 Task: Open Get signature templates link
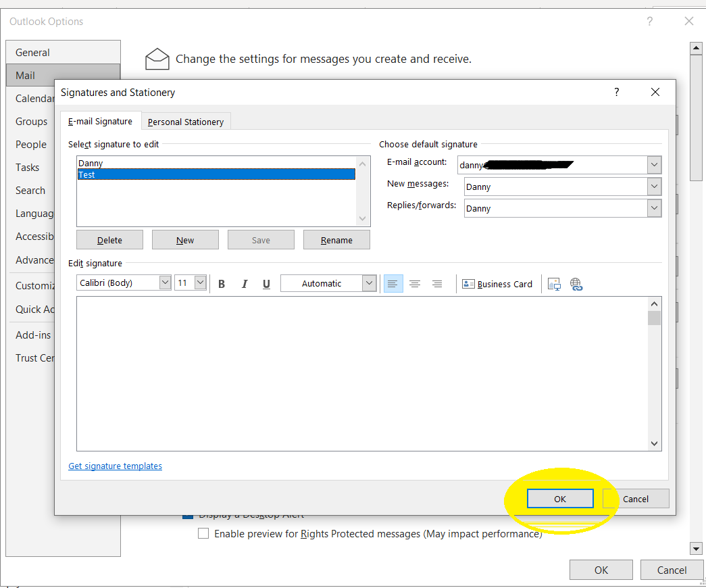click(x=116, y=466)
